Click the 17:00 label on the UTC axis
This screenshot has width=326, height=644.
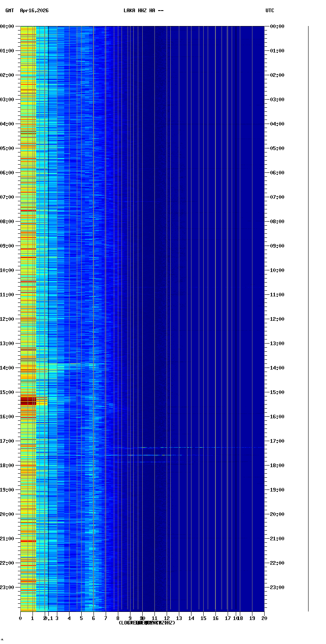coord(277,441)
